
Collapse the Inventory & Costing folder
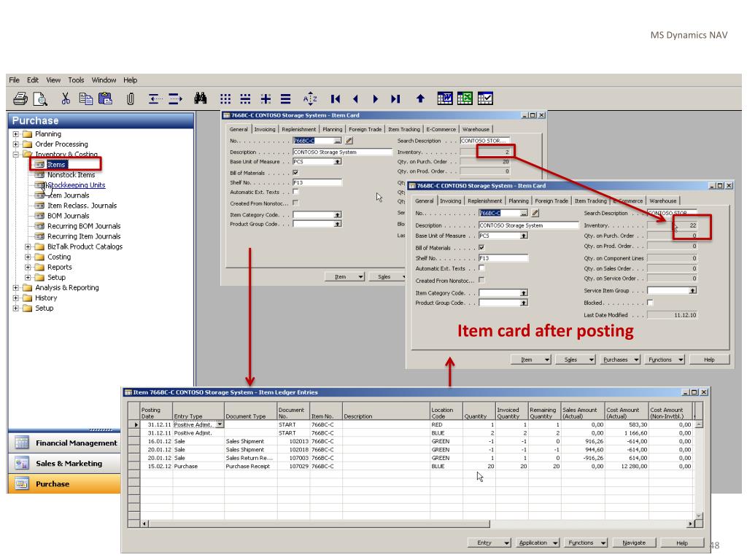(x=16, y=155)
